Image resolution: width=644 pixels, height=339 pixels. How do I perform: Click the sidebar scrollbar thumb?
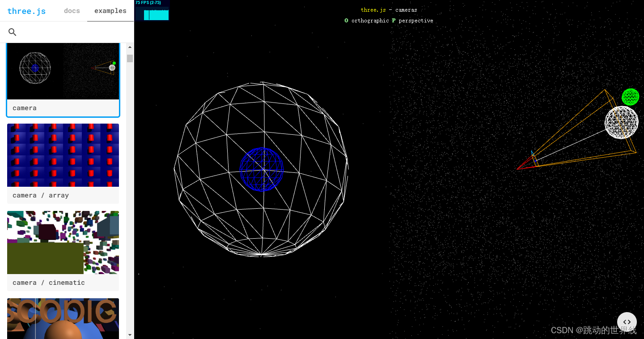(130, 58)
